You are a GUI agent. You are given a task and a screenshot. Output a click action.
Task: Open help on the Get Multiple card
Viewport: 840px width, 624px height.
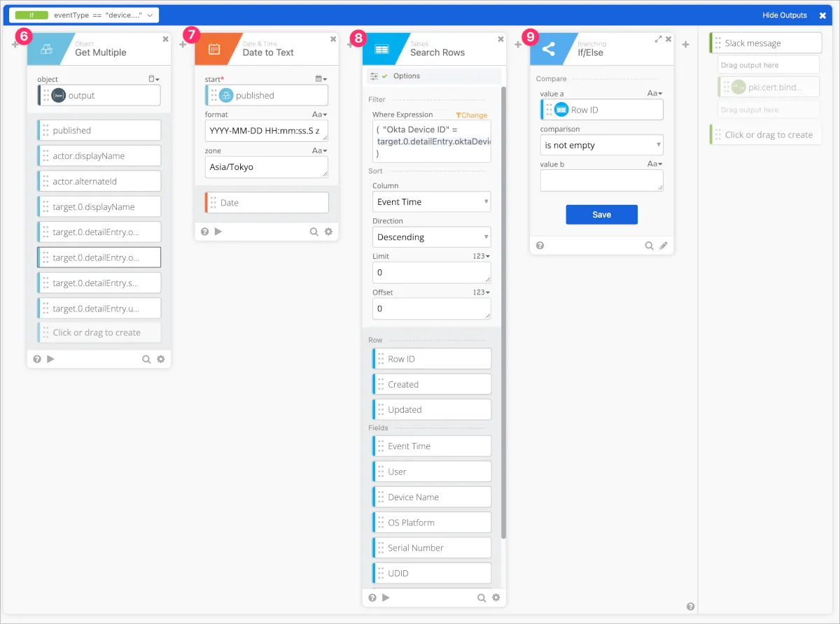coord(37,359)
